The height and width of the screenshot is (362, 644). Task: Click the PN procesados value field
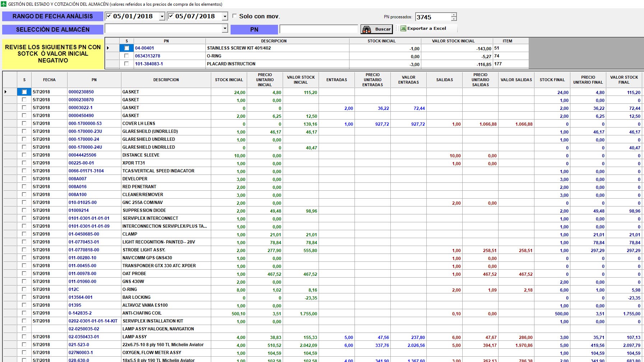pos(433,17)
